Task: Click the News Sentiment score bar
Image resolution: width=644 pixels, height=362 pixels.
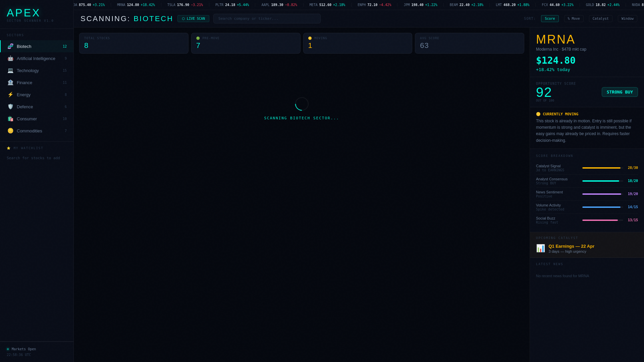Action: click(603, 194)
